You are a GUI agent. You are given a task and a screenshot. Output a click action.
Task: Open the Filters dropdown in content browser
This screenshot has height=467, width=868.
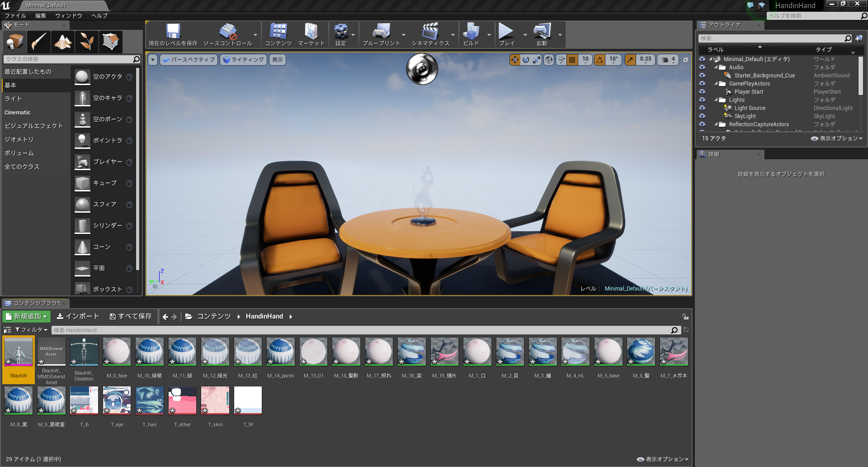tap(31, 330)
